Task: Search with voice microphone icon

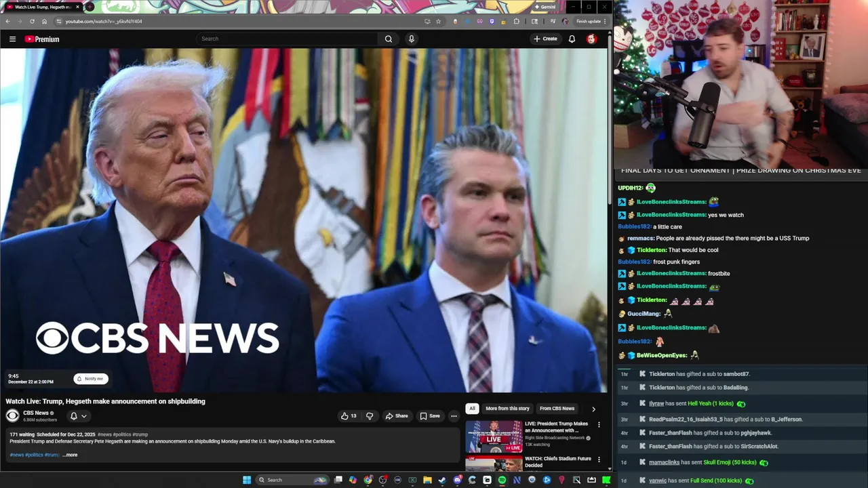Action: point(411,39)
